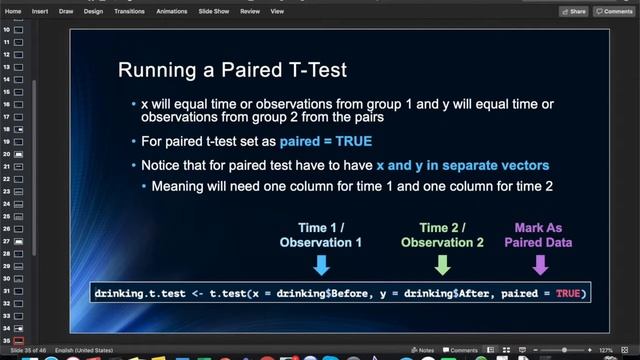This screenshot has height=360, width=640.
Task: Start slide show from status bar icon
Action: tap(522, 350)
